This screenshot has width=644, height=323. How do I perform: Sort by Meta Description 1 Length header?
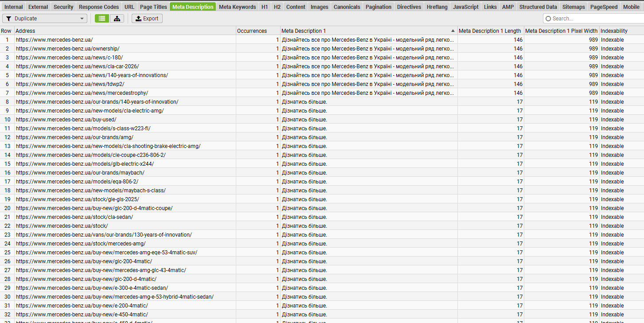click(x=491, y=31)
